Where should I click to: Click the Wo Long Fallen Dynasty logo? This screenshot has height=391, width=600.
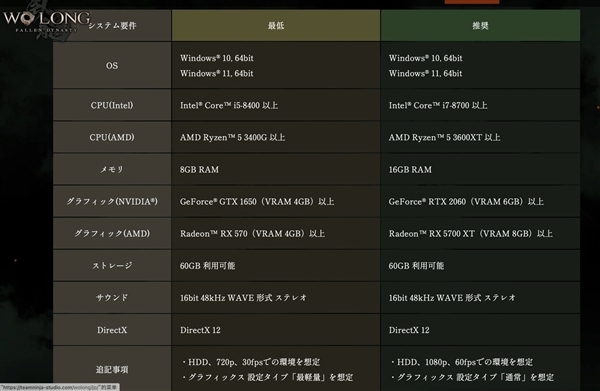[47, 23]
